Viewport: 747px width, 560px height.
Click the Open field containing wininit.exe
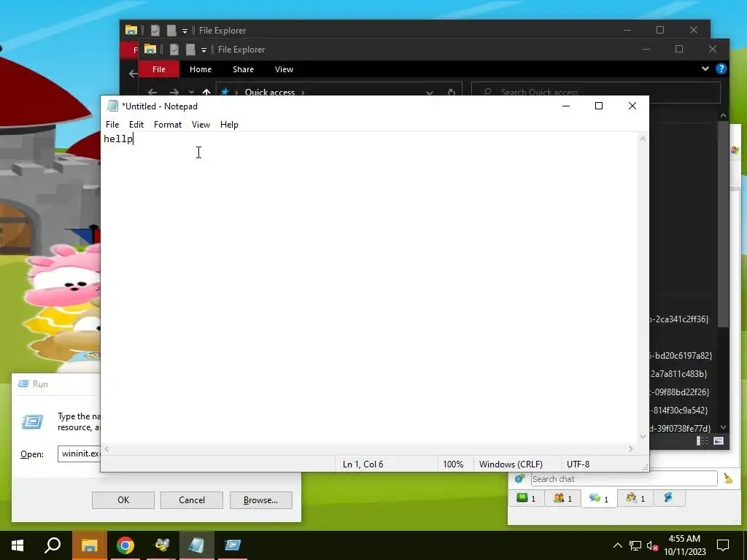(79, 454)
